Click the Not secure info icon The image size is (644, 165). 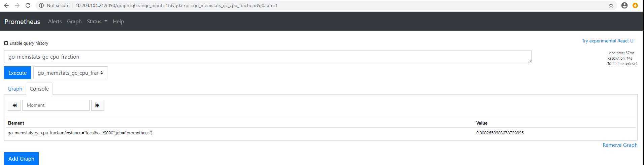coord(41,5)
